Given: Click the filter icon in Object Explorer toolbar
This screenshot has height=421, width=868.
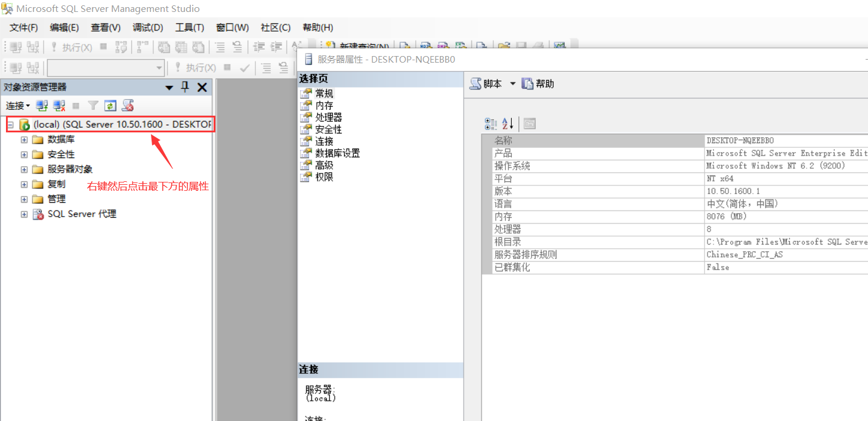Looking at the screenshot, I should click(x=94, y=106).
